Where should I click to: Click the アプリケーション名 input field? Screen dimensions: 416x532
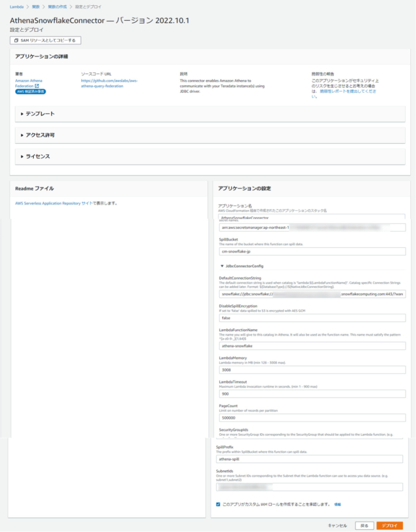[311, 217]
